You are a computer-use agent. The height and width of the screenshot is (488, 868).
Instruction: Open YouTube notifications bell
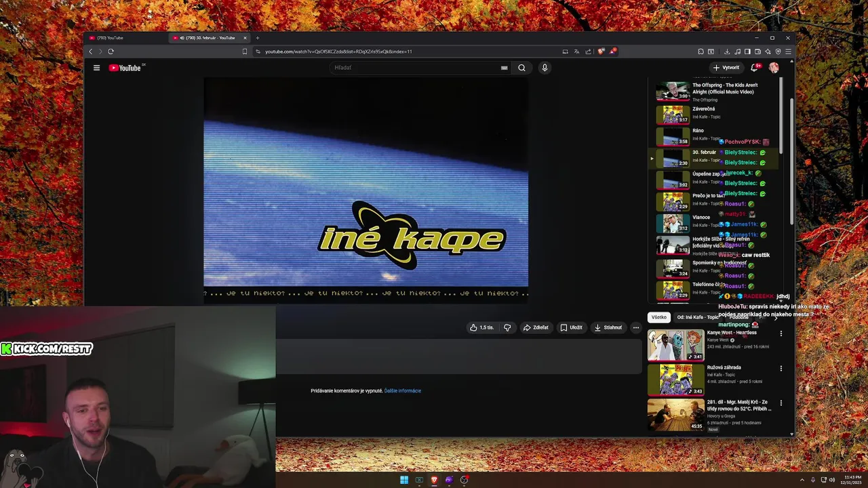tap(754, 68)
